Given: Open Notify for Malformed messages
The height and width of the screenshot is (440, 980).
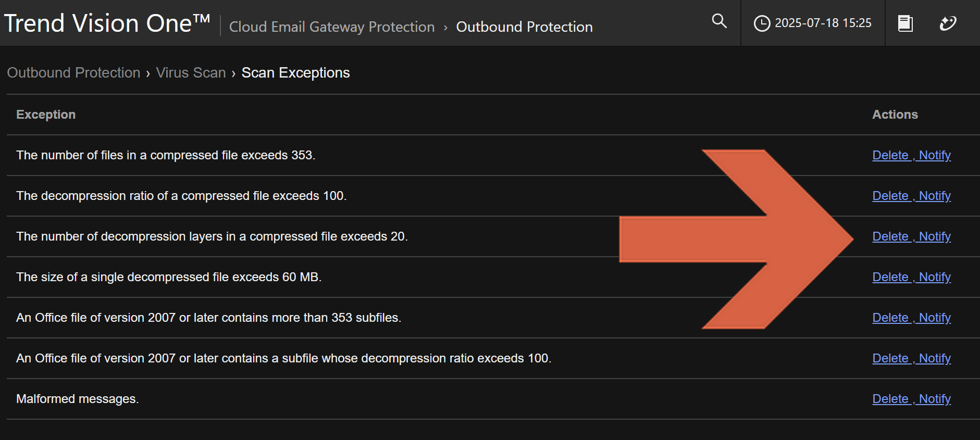Looking at the screenshot, I should tap(935, 399).
